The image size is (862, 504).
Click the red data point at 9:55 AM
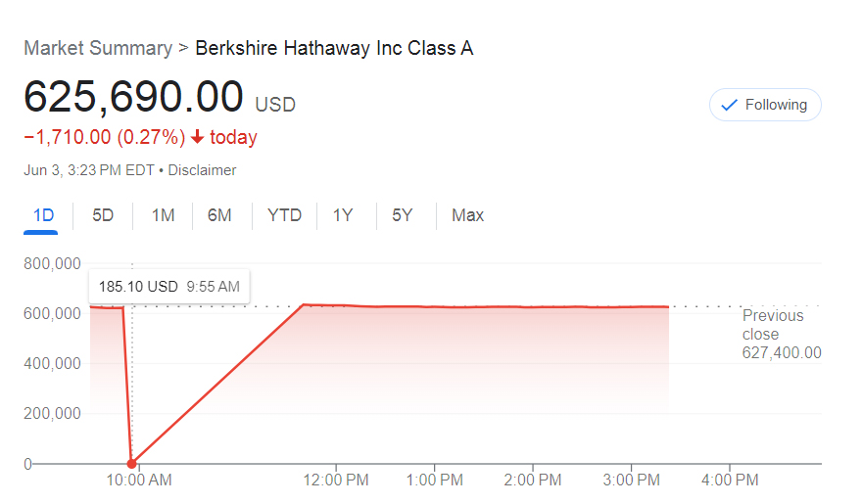[131, 463]
